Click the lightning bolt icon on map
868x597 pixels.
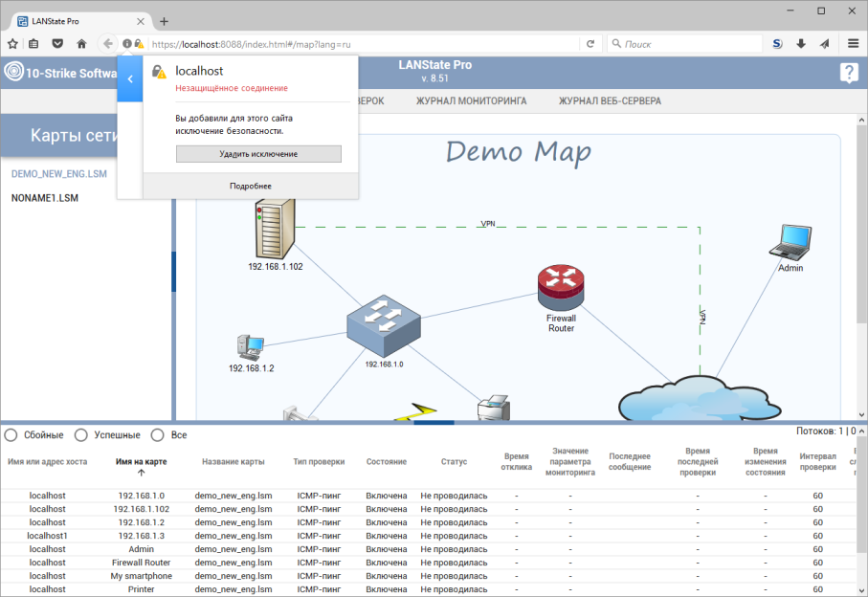pos(416,412)
